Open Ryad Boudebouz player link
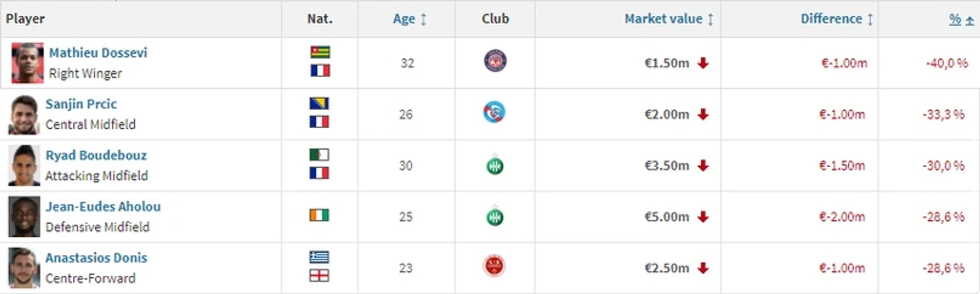This screenshot has width=980, height=294. click(96, 155)
